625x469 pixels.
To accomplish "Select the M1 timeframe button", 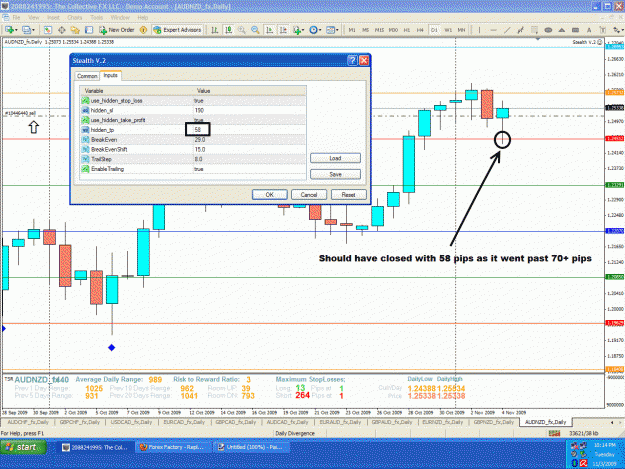I will [352, 30].
